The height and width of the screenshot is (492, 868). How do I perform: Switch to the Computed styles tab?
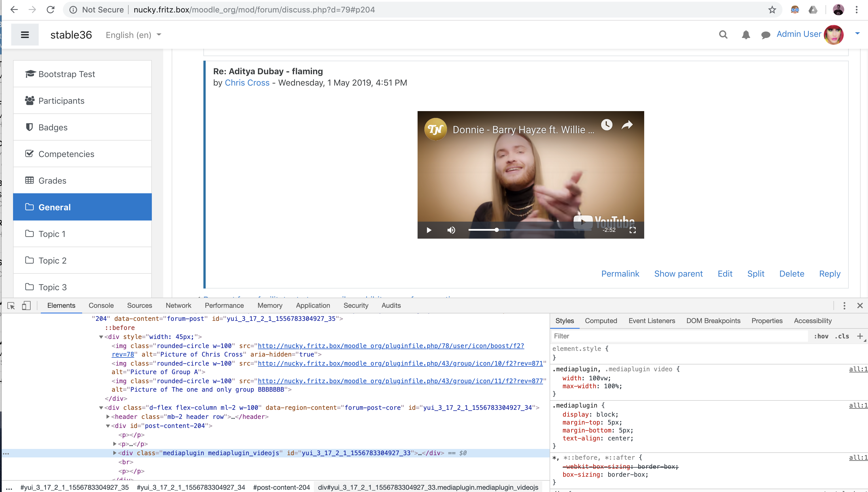pyautogui.click(x=601, y=321)
